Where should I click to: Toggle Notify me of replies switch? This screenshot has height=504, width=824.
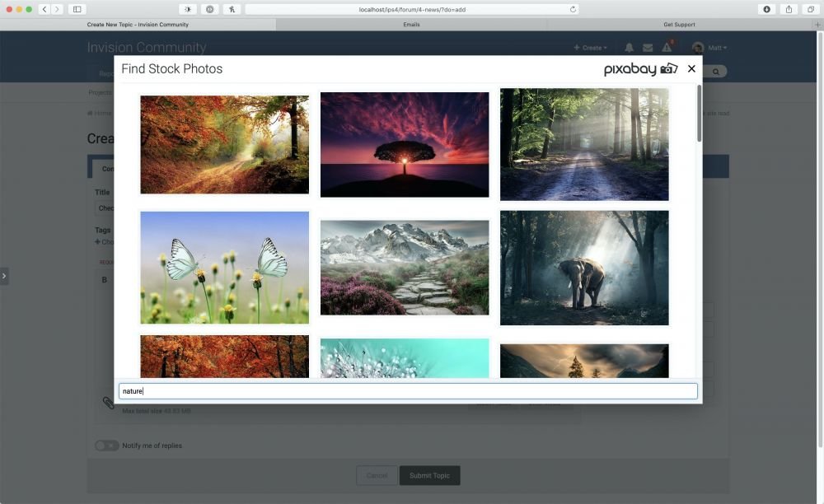(106, 446)
